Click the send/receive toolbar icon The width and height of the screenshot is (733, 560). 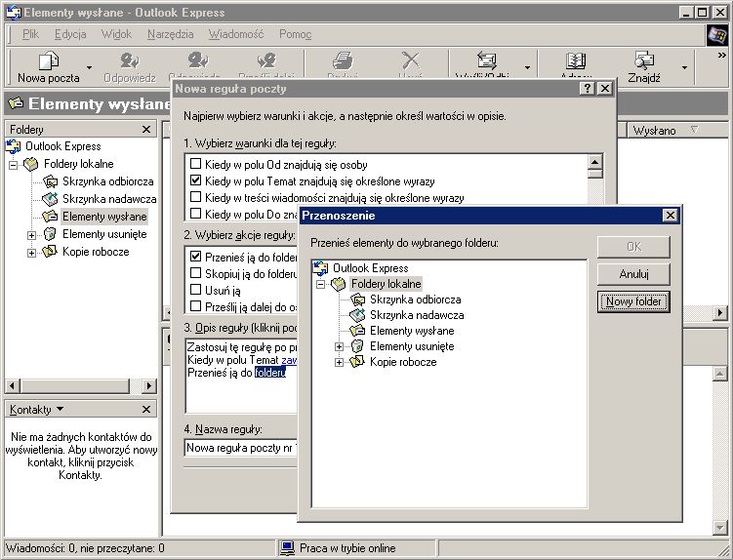pos(486,60)
